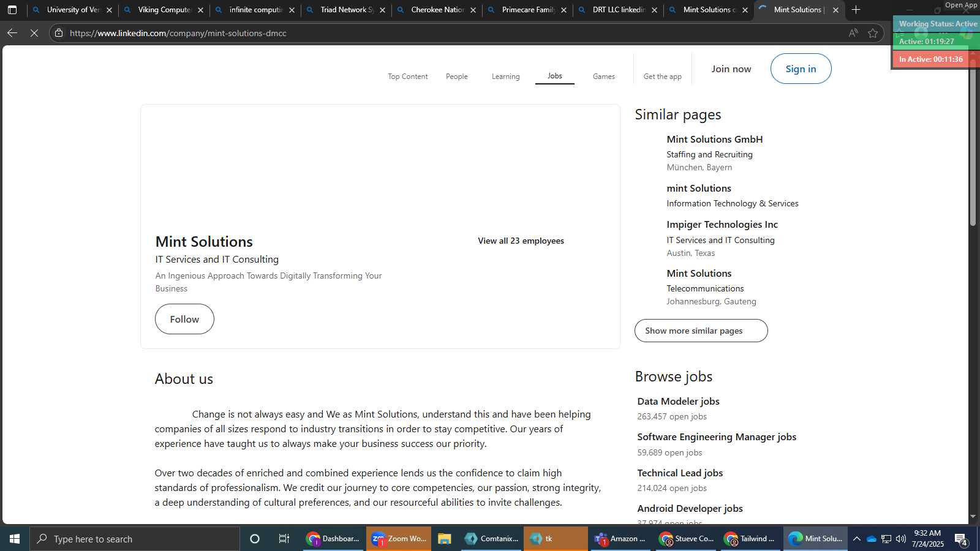Close the Viking Computer tab

tap(200, 10)
